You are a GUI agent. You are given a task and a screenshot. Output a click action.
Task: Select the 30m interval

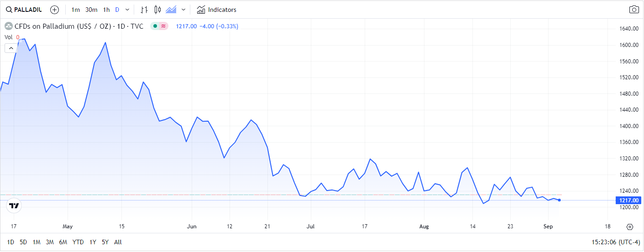[x=91, y=10]
